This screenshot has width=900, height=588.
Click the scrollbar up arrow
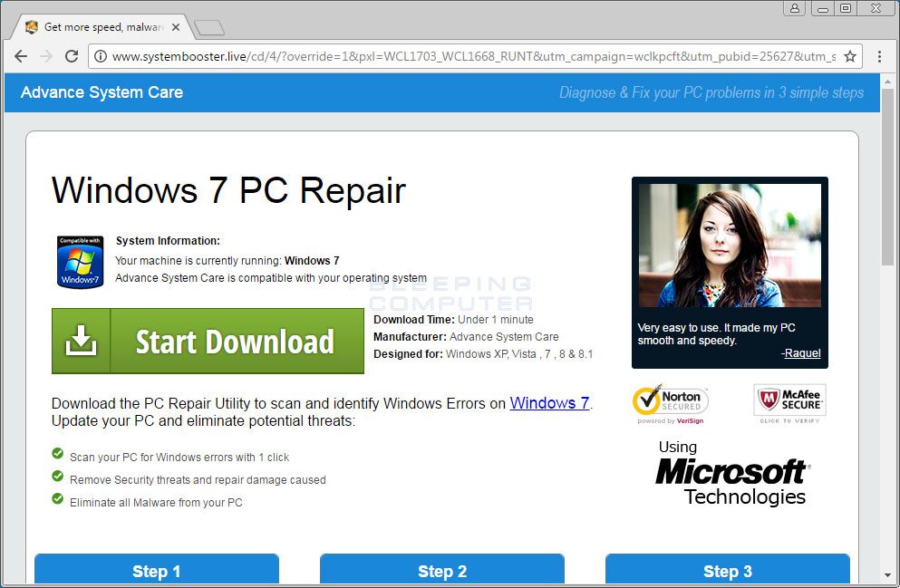(888, 82)
